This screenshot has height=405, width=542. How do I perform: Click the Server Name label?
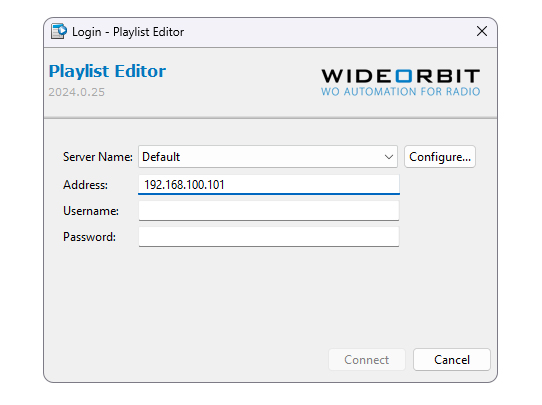pos(97,157)
